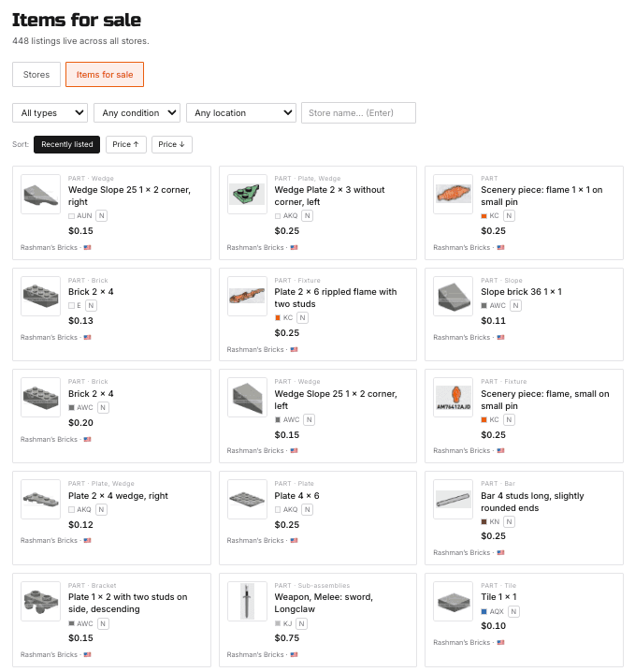This screenshot has height=672, width=635.
Task: Click the Longclaw sword part image
Action: click(x=247, y=601)
